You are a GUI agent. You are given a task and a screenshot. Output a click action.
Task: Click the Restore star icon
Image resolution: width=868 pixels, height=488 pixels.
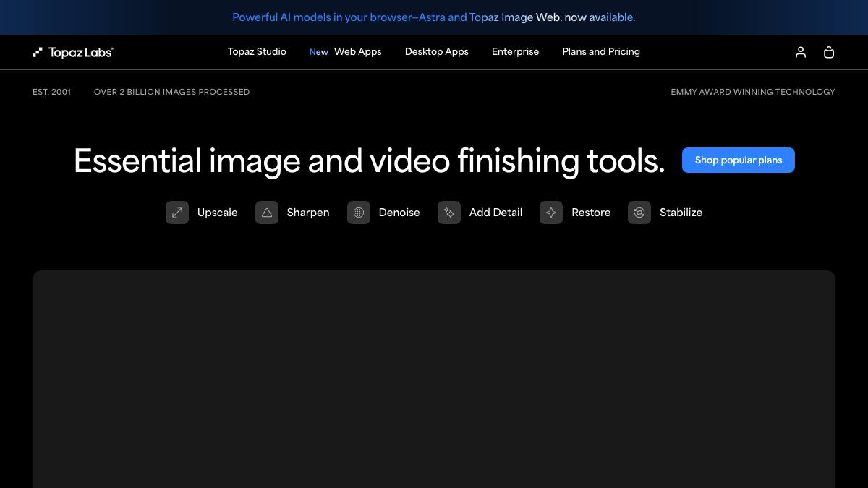(551, 213)
